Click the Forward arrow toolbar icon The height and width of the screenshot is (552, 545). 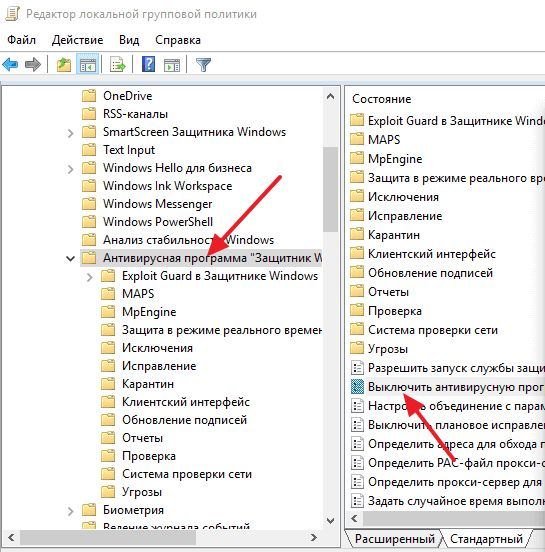pos(33,64)
